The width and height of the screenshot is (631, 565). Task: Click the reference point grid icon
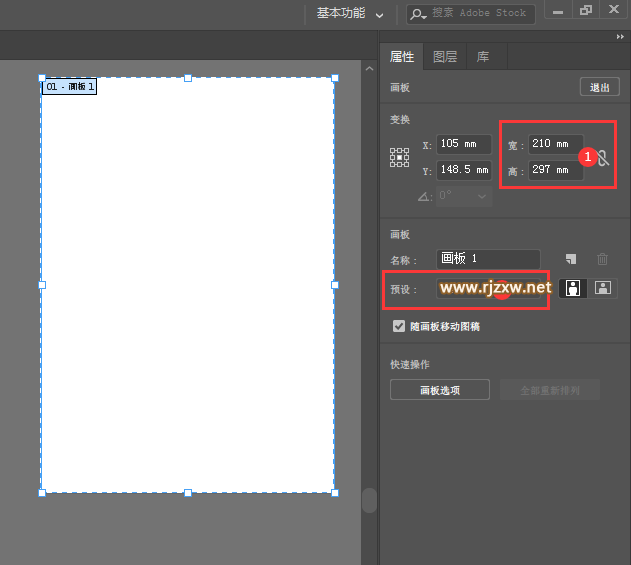[x=399, y=157]
